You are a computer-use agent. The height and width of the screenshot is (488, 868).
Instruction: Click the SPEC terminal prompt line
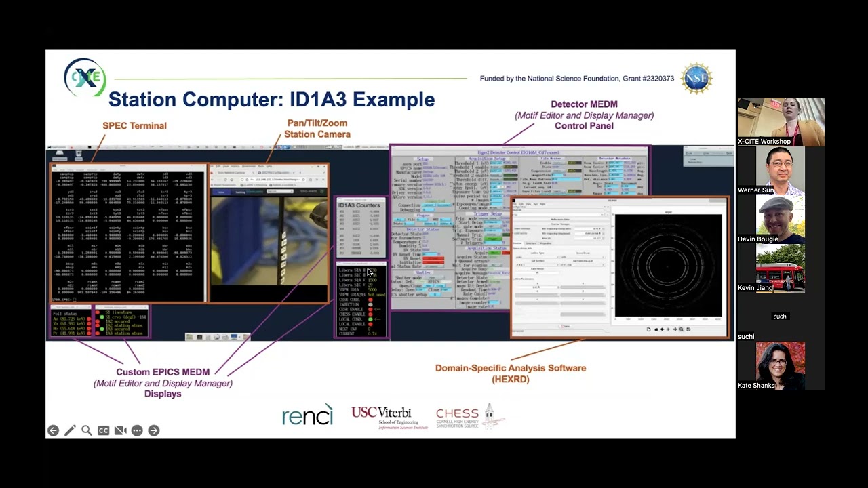(64, 299)
